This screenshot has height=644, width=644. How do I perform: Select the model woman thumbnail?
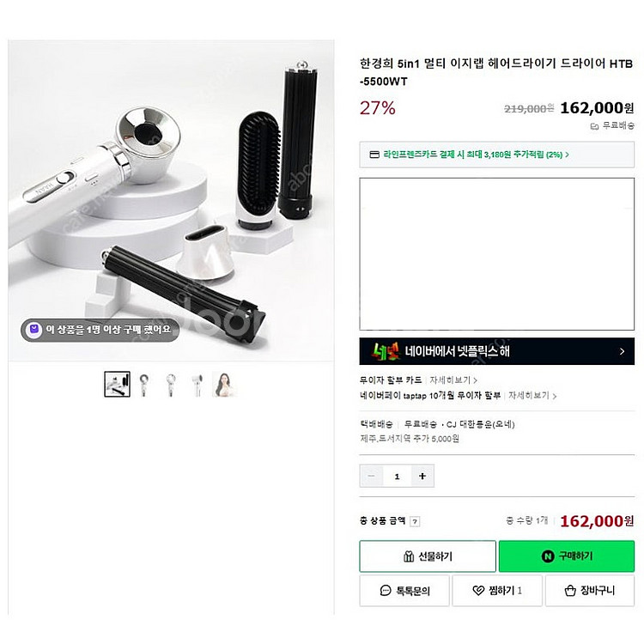[224, 385]
